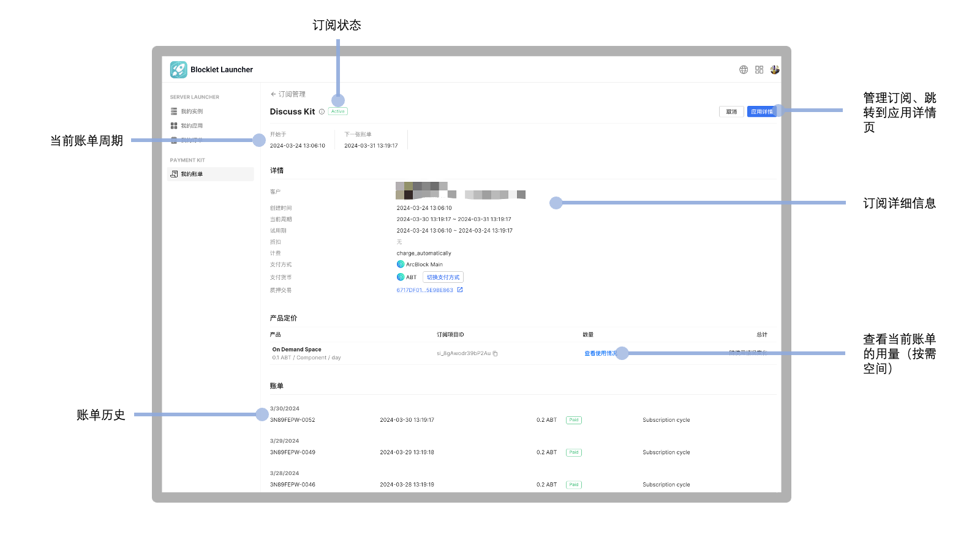Open invoice 3N89FEPW-0052
Screen dimensions: 980x551
292,420
